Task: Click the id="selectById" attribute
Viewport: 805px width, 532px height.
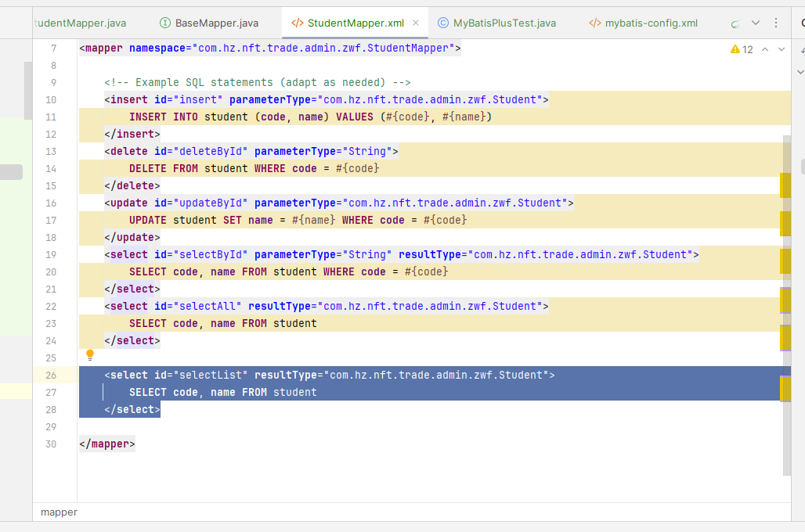Action: (200, 254)
